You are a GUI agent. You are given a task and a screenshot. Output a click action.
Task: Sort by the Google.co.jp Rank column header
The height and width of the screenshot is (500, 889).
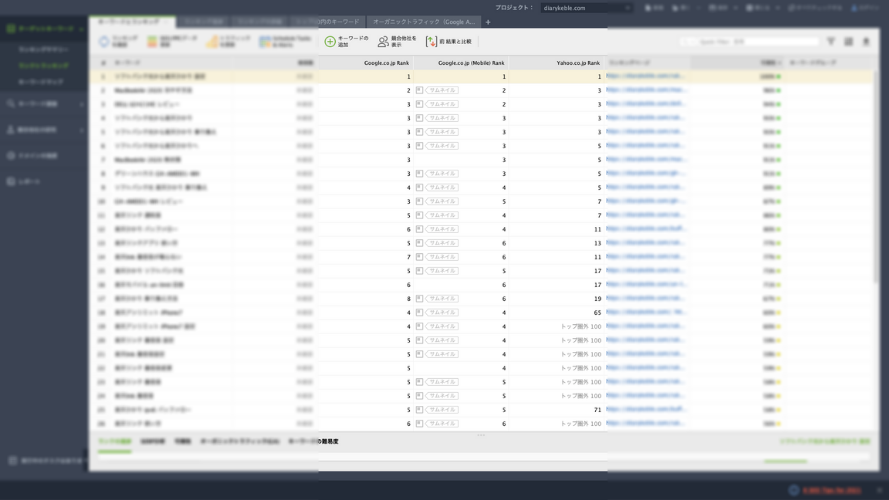(x=366, y=63)
